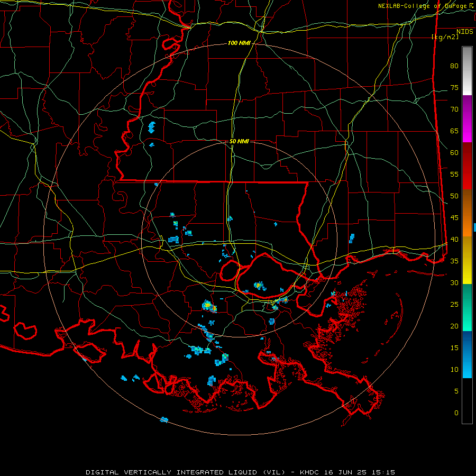Pick the yellow segment of the color scale
This screenshot has width=476, height=476.
pos(467,260)
